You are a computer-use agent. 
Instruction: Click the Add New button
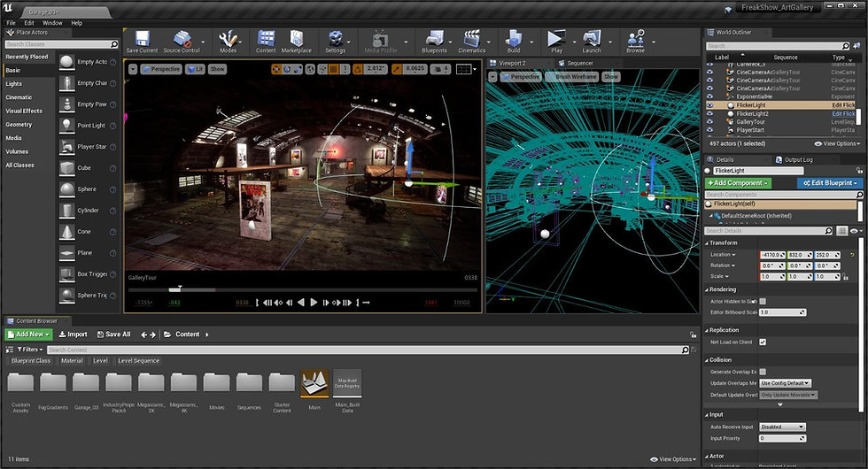28,334
